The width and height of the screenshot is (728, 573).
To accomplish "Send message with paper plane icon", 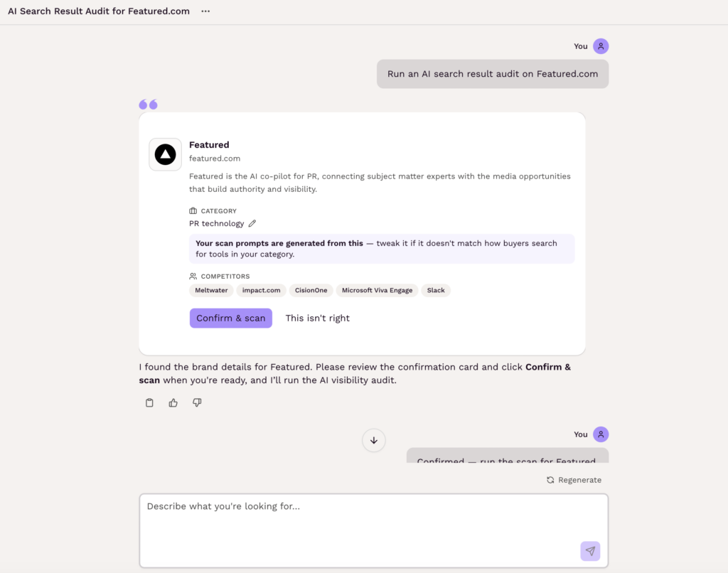I will click(x=590, y=551).
